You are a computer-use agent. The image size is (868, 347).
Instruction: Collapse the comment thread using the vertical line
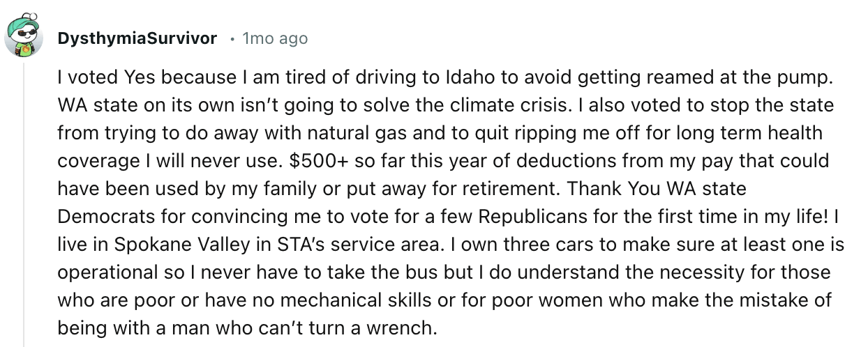coord(24,209)
